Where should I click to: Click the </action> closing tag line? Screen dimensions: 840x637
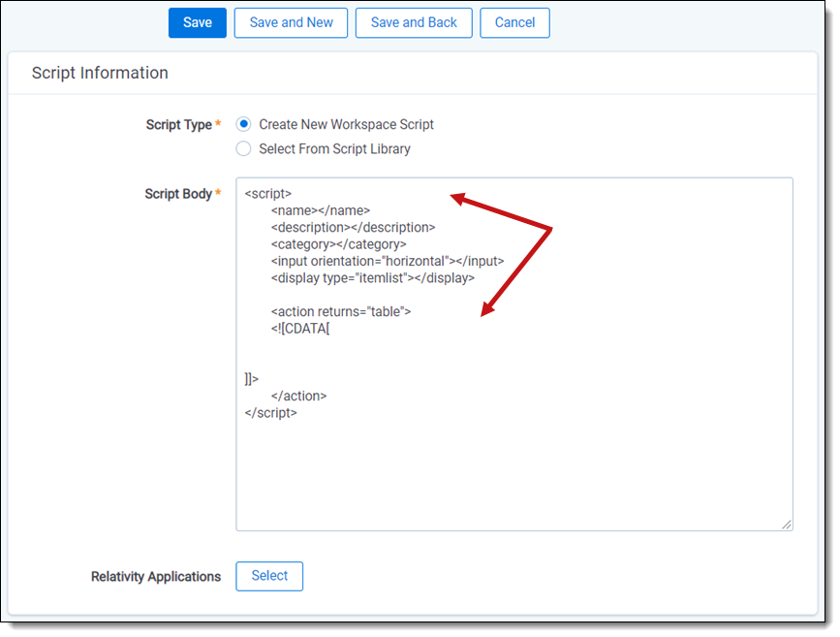click(299, 397)
